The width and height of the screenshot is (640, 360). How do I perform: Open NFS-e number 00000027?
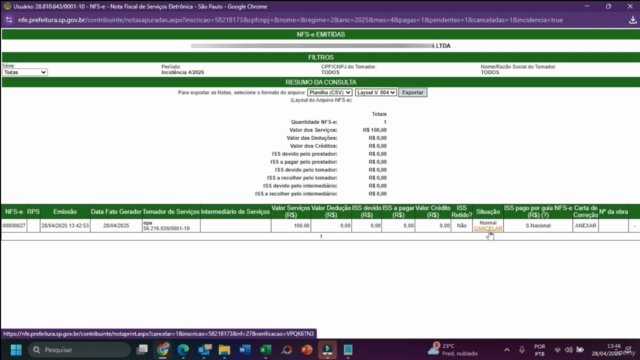point(14,226)
